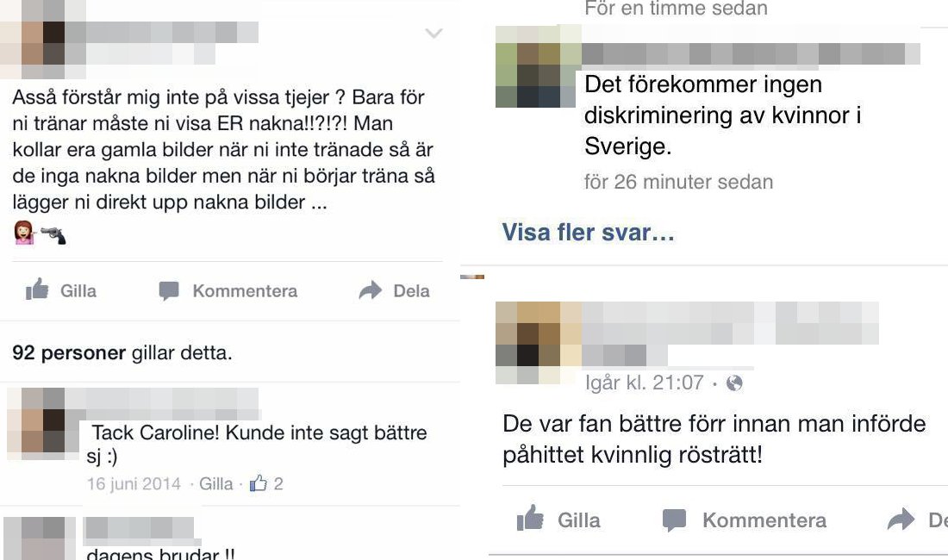Open the chevron dropdown on the top left post
The height and width of the screenshot is (560, 948).
(434, 34)
